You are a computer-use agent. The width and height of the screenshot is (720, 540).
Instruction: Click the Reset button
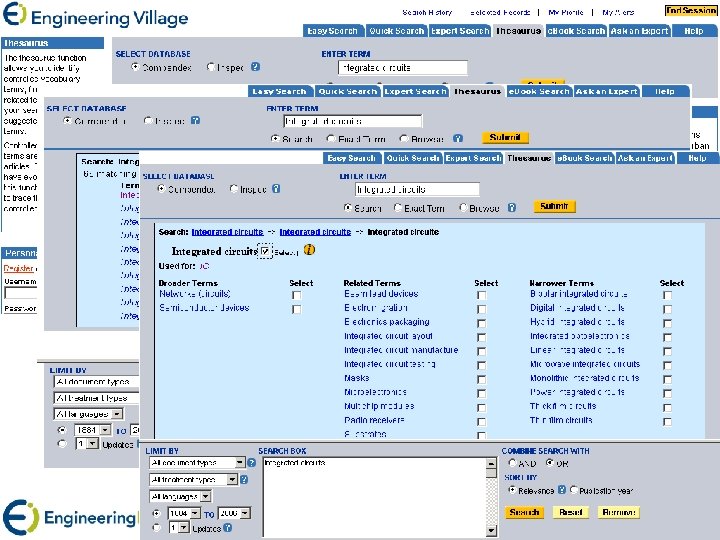pos(570,512)
